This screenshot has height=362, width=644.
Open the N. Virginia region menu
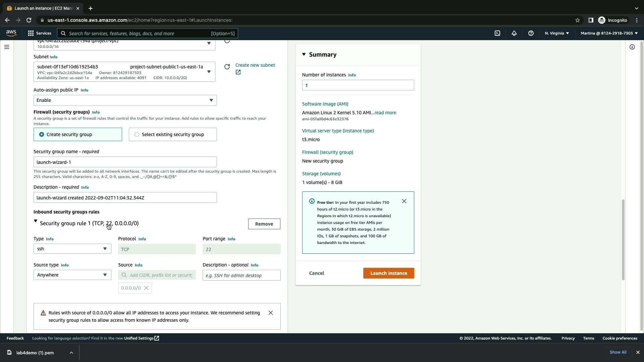click(557, 33)
